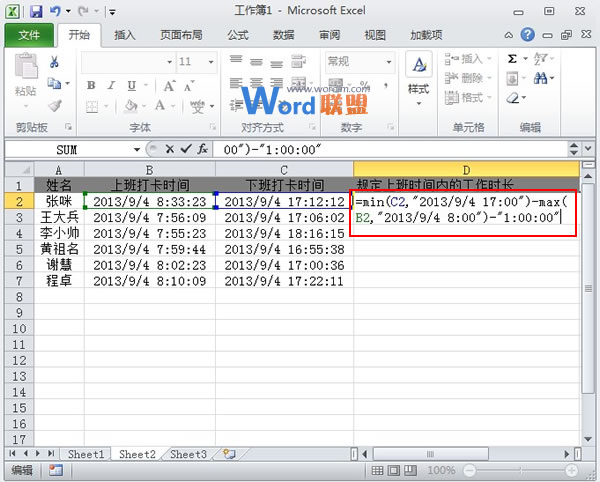Switch to Sheet1 worksheet tab
Screen dimensions: 600x482
[x=86, y=454]
